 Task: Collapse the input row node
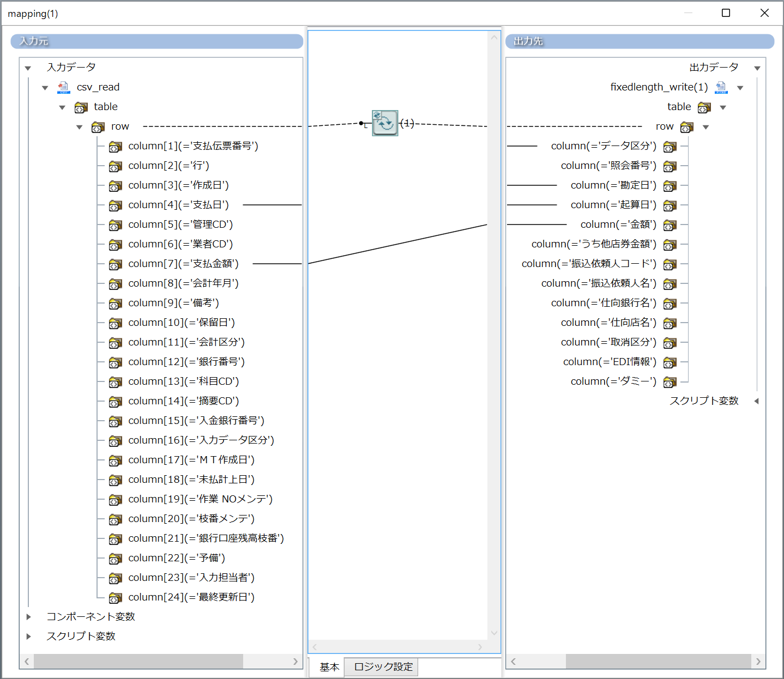[x=79, y=127]
